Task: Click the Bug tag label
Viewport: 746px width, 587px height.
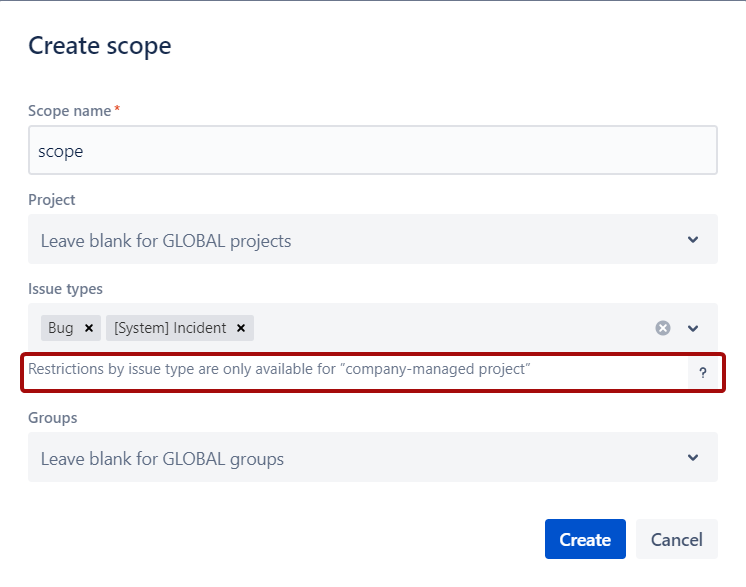Action: coord(60,328)
